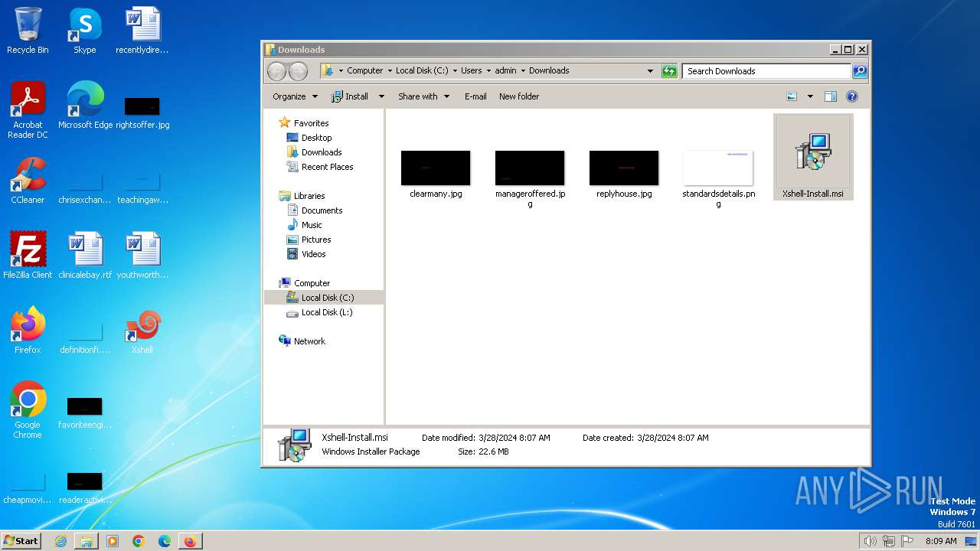Image resolution: width=980 pixels, height=551 pixels.
Task: Open Downloads in the Favorites list
Action: [x=322, y=152]
